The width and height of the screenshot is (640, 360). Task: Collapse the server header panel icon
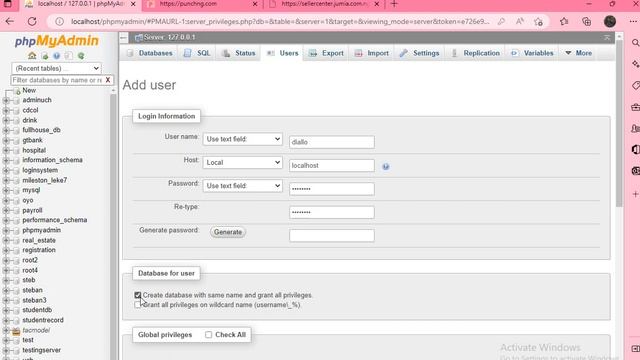(x=607, y=38)
